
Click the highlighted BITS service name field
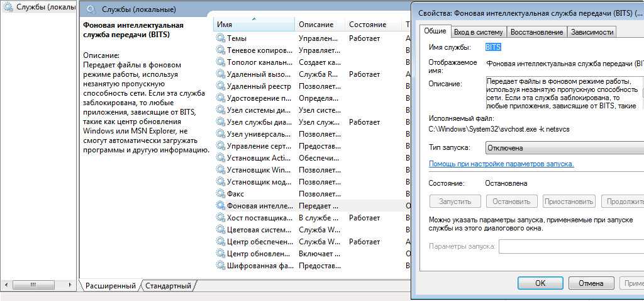pos(493,47)
